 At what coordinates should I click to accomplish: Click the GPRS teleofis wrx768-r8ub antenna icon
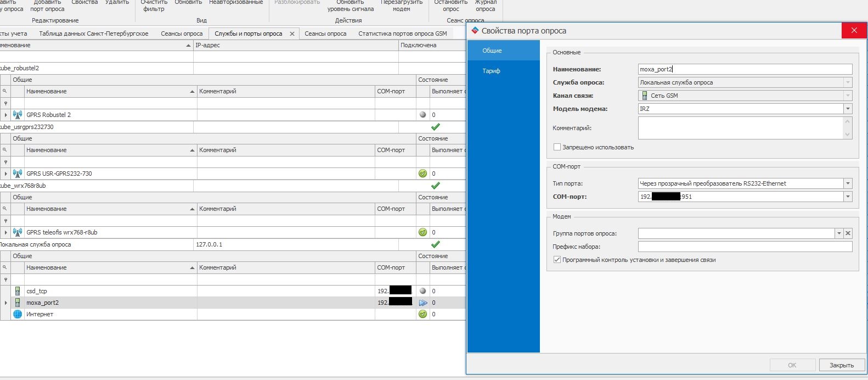pos(18,232)
